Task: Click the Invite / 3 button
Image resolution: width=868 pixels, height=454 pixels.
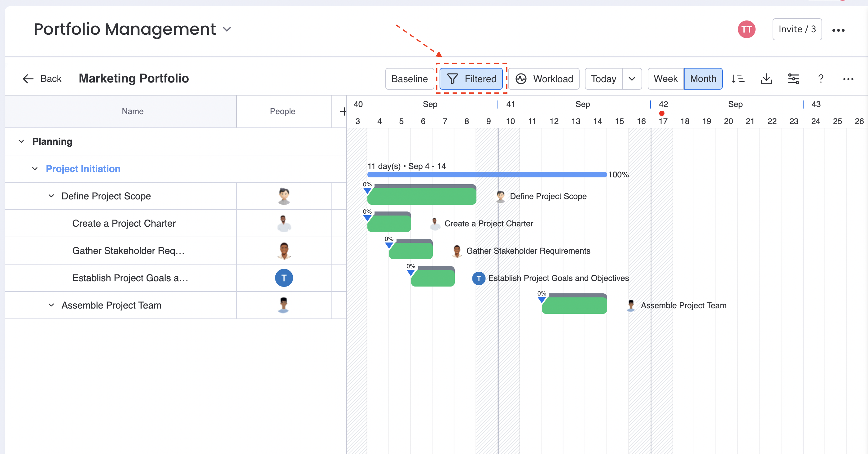Action: click(x=797, y=29)
